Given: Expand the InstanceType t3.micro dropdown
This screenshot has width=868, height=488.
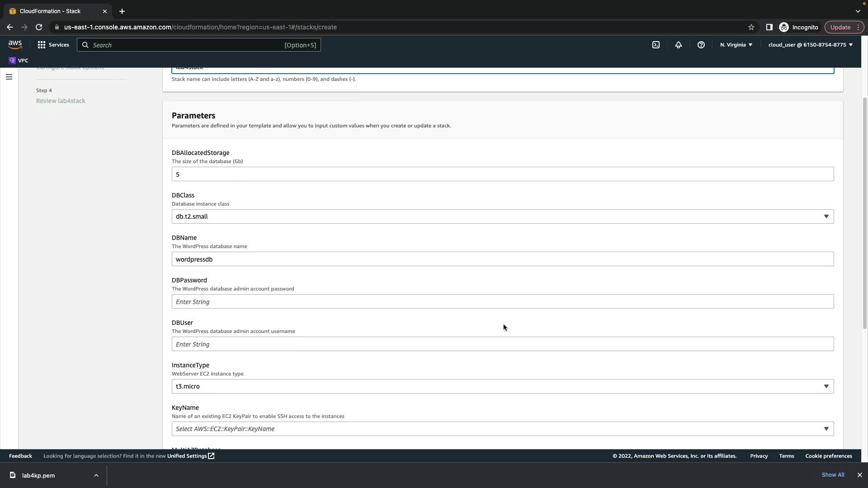Looking at the screenshot, I should 502,386.
